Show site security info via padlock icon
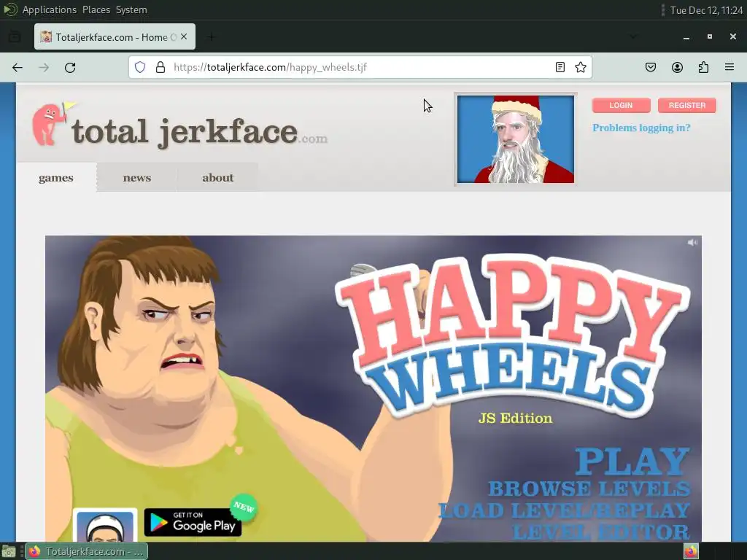Screen dimensions: 747x560 (x=160, y=67)
